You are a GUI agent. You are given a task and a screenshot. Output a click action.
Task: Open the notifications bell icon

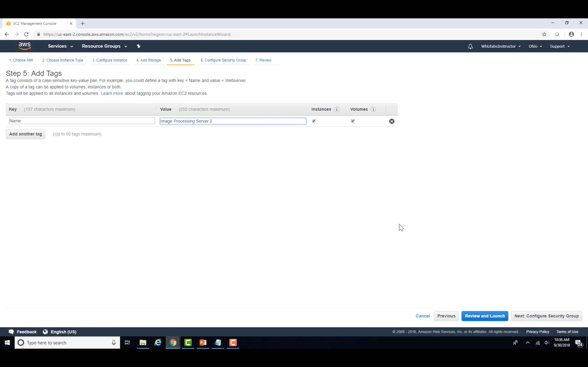pos(470,46)
